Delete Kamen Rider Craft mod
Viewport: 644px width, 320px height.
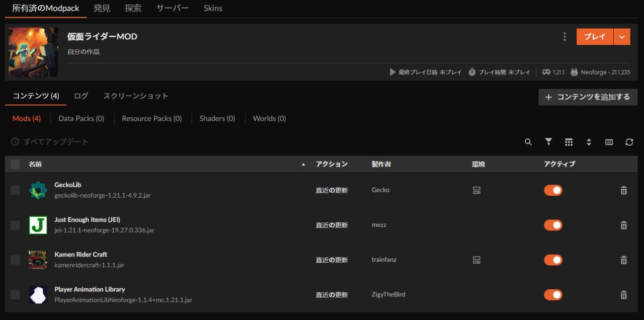click(623, 260)
